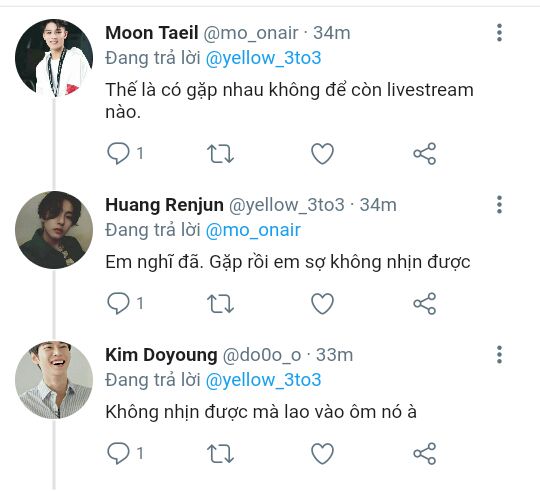
Task: Share Moon Taeil's tweet
Action: (425, 154)
